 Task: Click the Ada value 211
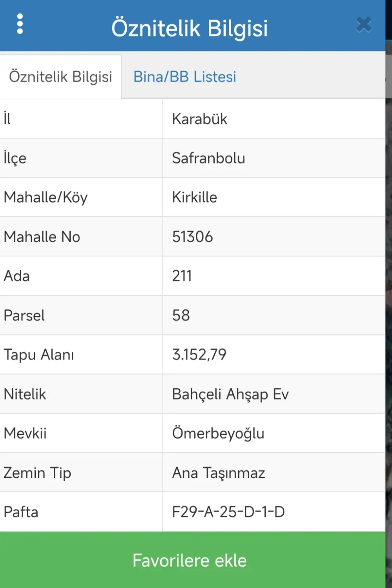[x=182, y=276]
